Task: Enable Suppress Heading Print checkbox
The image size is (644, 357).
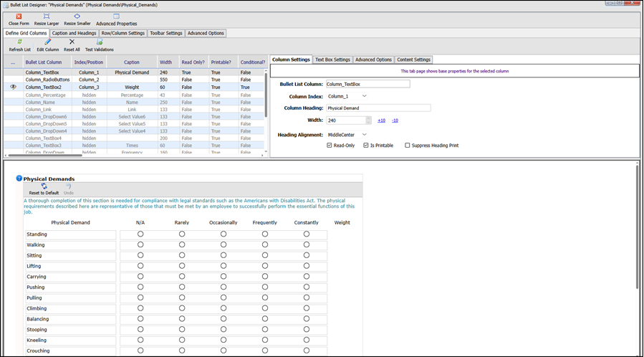Action: coord(408,146)
